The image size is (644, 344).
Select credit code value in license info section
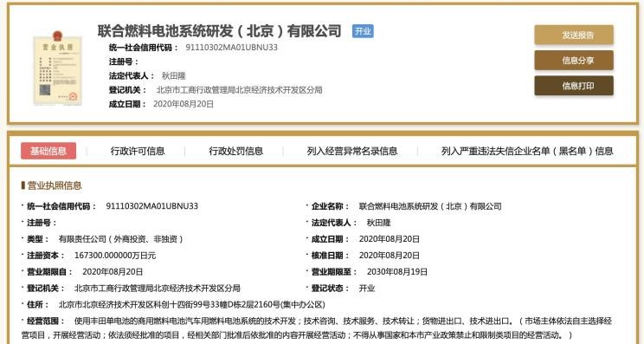click(152, 206)
